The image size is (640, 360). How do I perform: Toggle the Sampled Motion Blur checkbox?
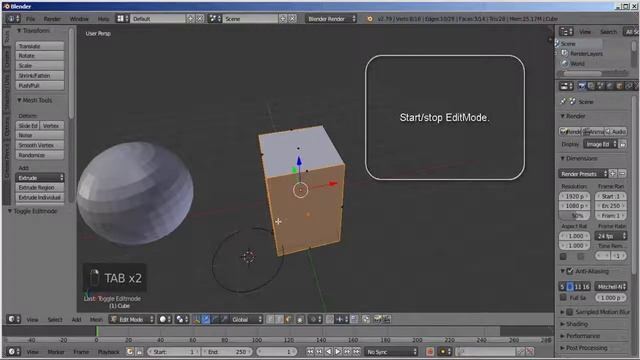(569, 312)
